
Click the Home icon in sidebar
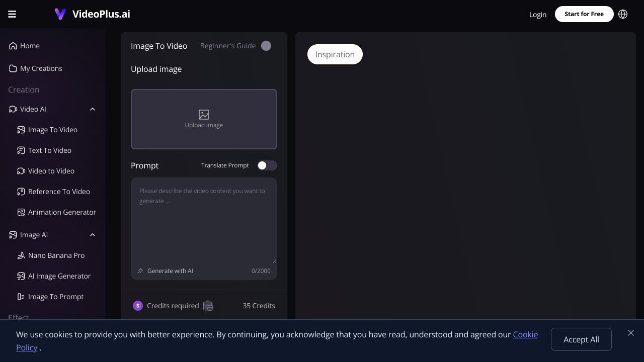click(x=13, y=46)
